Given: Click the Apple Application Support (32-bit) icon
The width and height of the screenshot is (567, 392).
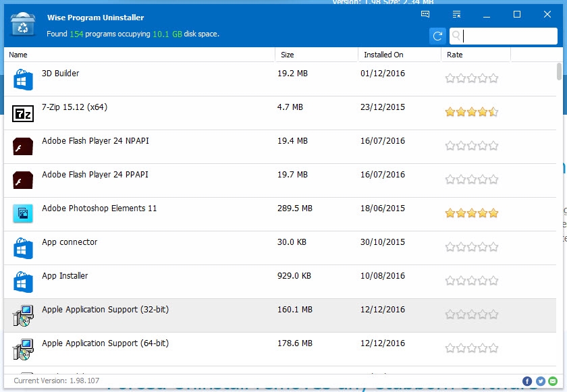Looking at the screenshot, I should (22, 314).
